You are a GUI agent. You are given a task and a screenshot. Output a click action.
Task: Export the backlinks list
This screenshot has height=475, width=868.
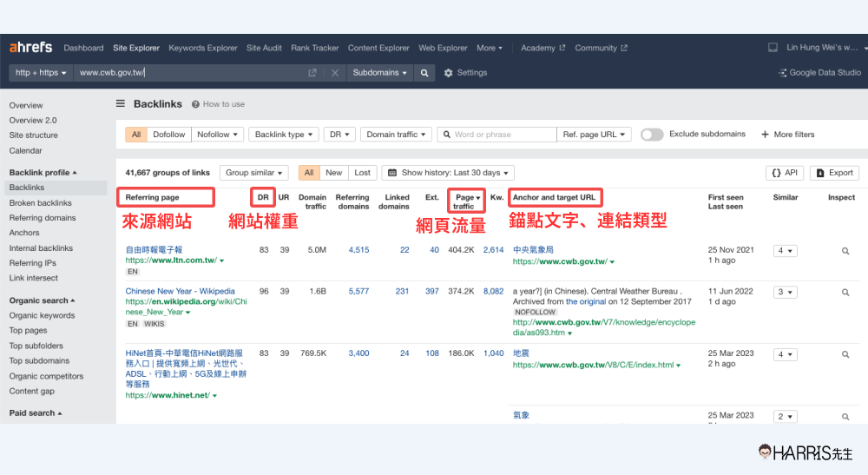[x=835, y=173]
